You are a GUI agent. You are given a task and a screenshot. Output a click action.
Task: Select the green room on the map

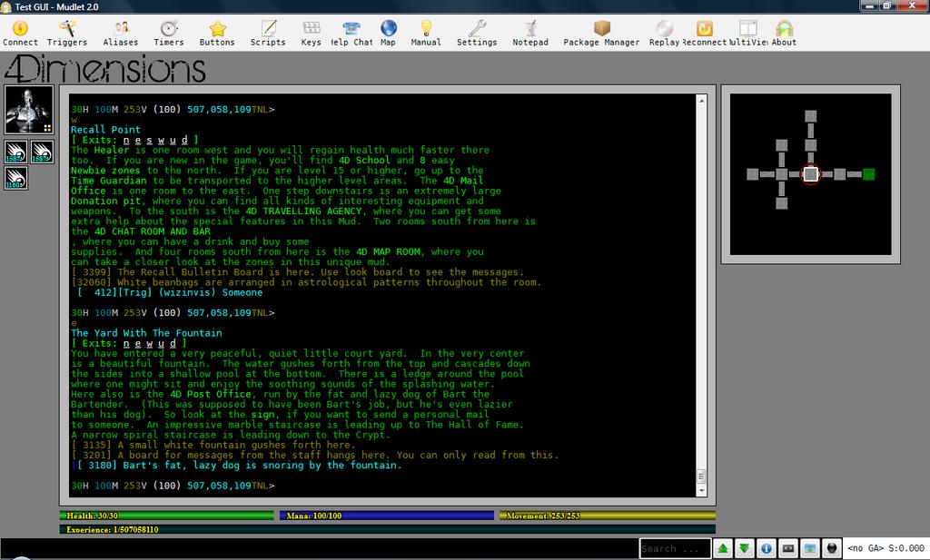(869, 174)
